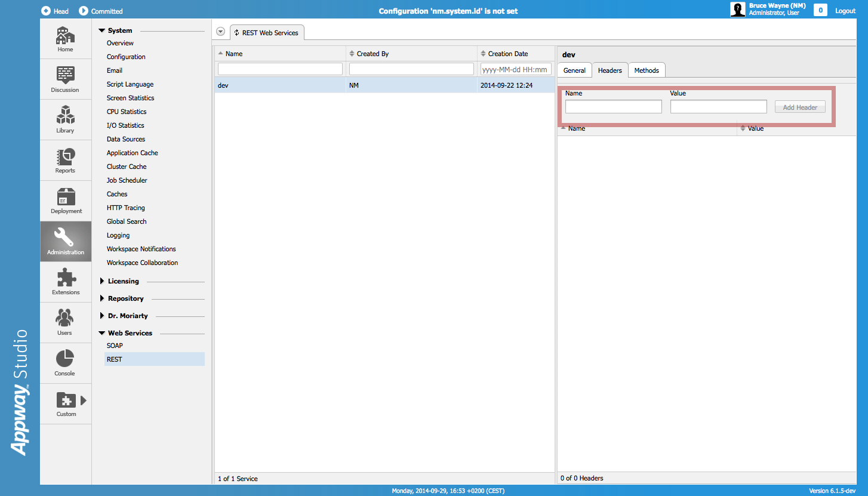Open the Library section
Image resolution: width=868 pixels, height=496 pixels.
(x=66, y=119)
